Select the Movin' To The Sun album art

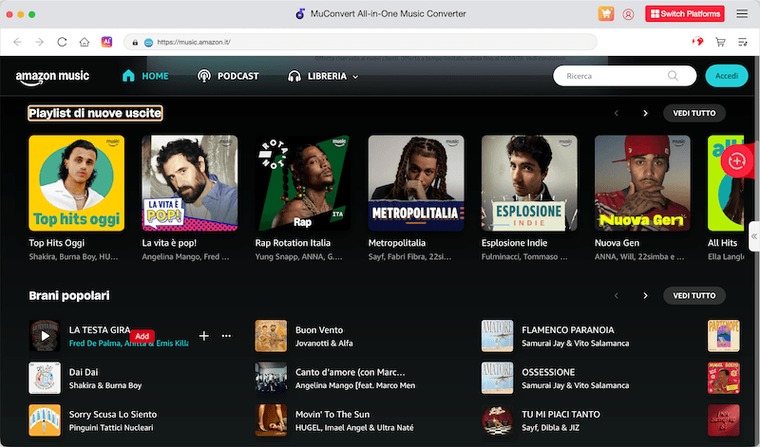pos(271,420)
